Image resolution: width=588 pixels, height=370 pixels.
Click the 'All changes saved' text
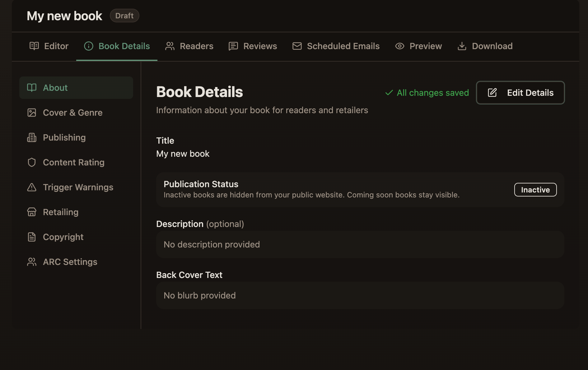click(433, 93)
